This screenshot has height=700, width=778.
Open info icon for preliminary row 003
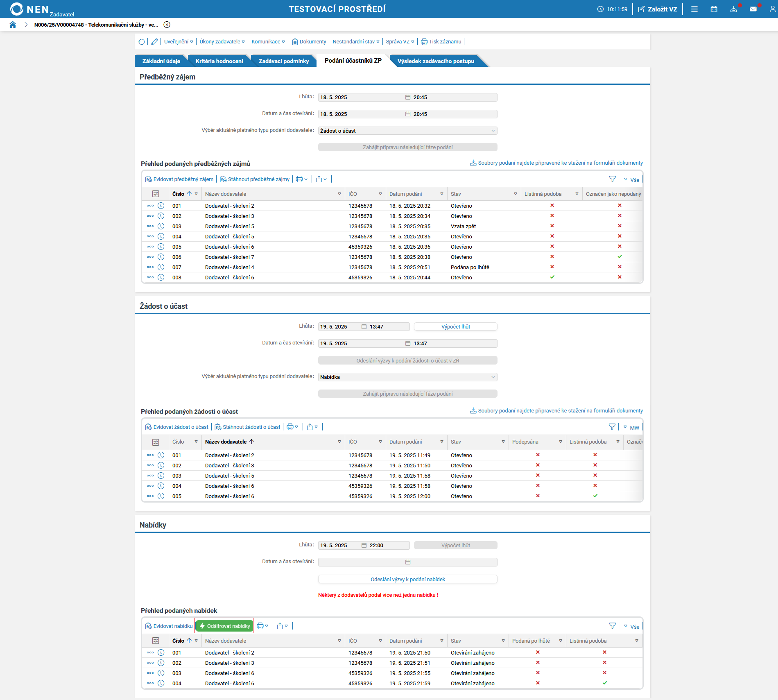click(161, 226)
